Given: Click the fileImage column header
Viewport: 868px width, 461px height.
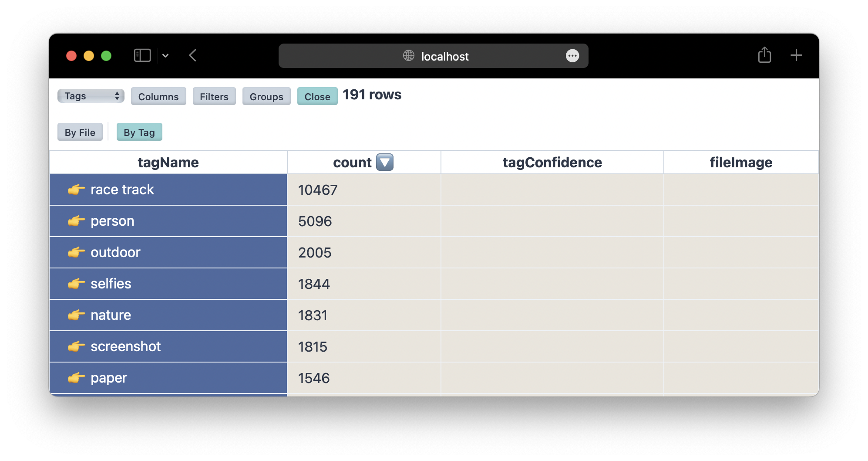Looking at the screenshot, I should point(741,163).
